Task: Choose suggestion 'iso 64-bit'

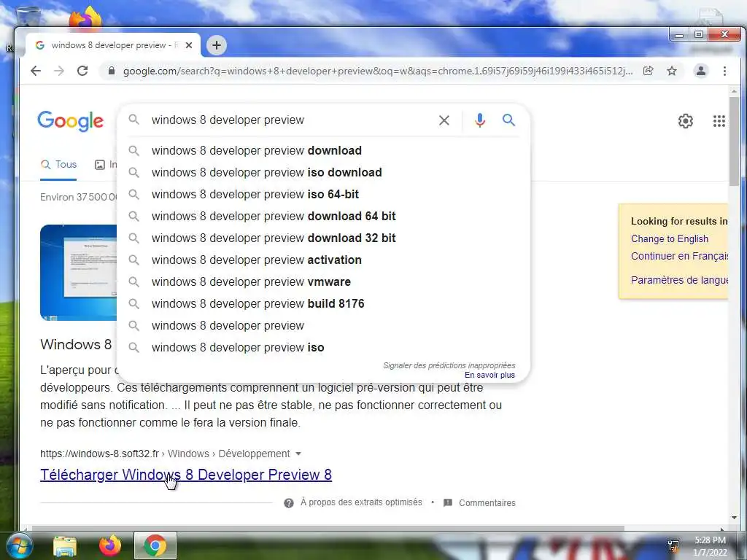Action: 323,194
